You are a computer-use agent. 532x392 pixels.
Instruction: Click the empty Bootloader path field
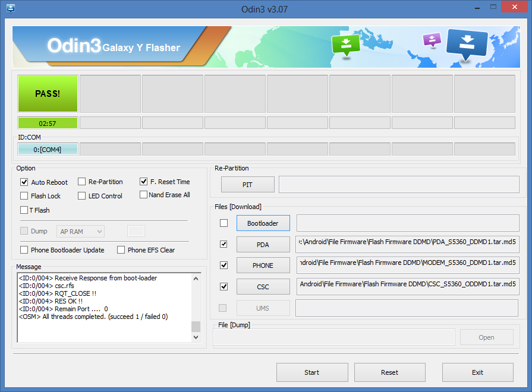coord(408,223)
